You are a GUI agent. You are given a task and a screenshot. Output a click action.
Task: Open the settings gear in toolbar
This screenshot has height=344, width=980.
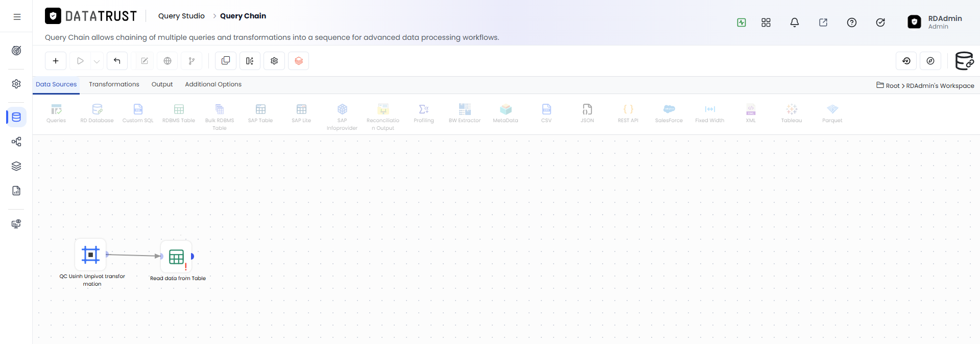pyautogui.click(x=274, y=61)
